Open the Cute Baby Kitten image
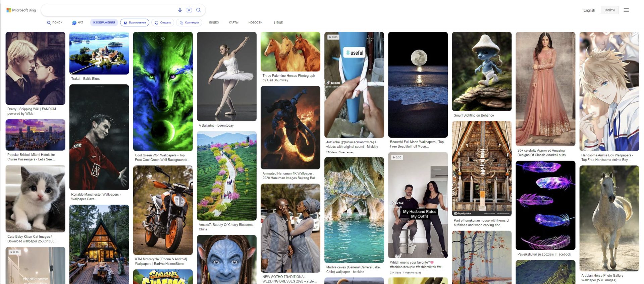Image resolution: width=644 pixels, height=284 pixels. (x=35, y=198)
